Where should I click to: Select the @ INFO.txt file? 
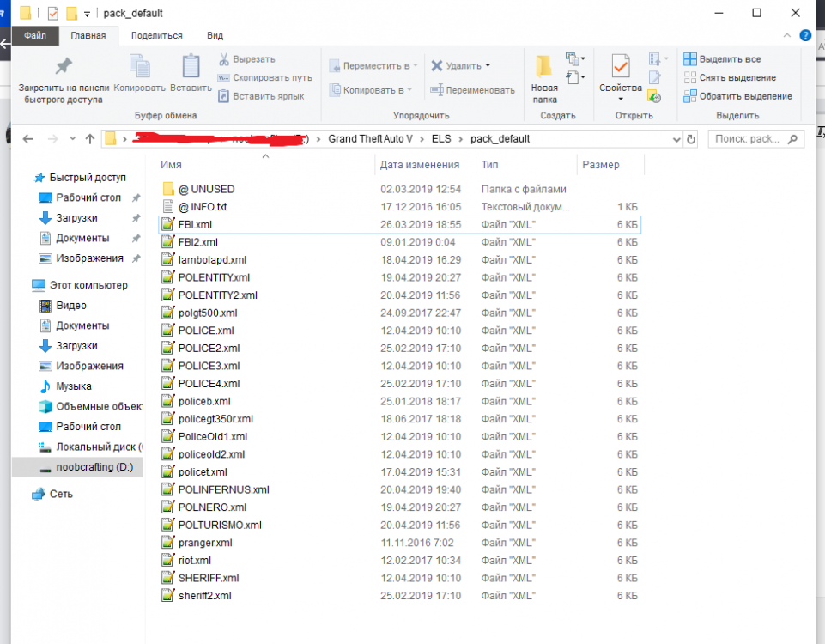pyautogui.click(x=203, y=207)
